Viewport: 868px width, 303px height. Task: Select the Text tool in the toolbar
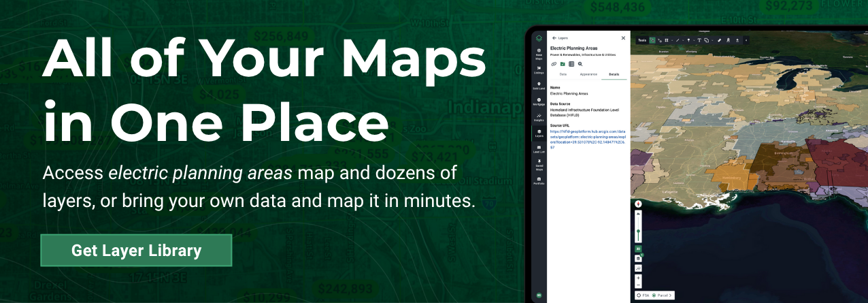[x=699, y=40]
